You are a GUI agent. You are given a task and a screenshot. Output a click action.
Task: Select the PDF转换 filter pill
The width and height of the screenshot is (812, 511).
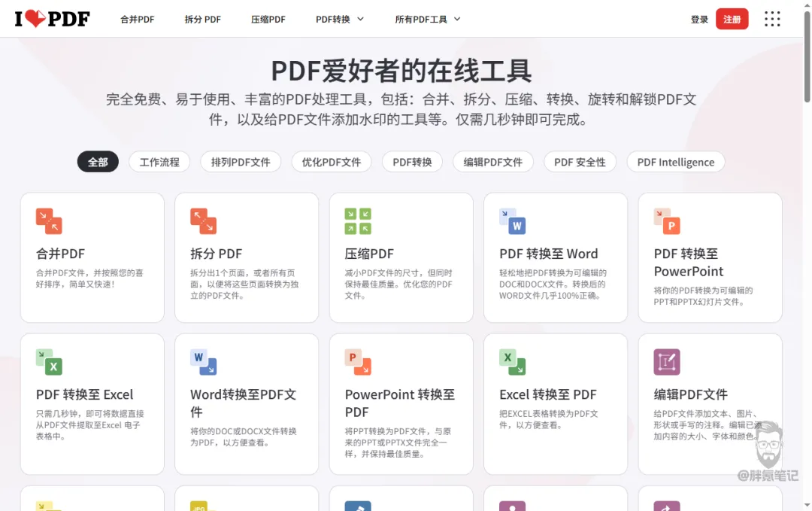click(x=412, y=163)
